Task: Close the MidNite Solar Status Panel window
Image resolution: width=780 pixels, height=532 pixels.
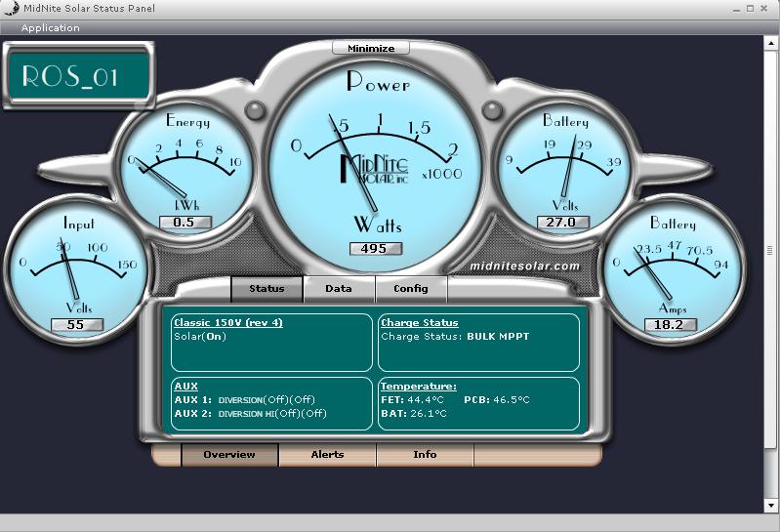Action: coord(764,9)
